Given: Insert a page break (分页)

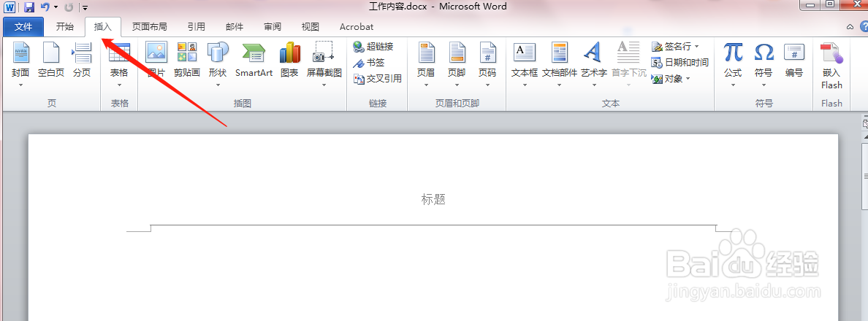Looking at the screenshot, I should point(82,61).
